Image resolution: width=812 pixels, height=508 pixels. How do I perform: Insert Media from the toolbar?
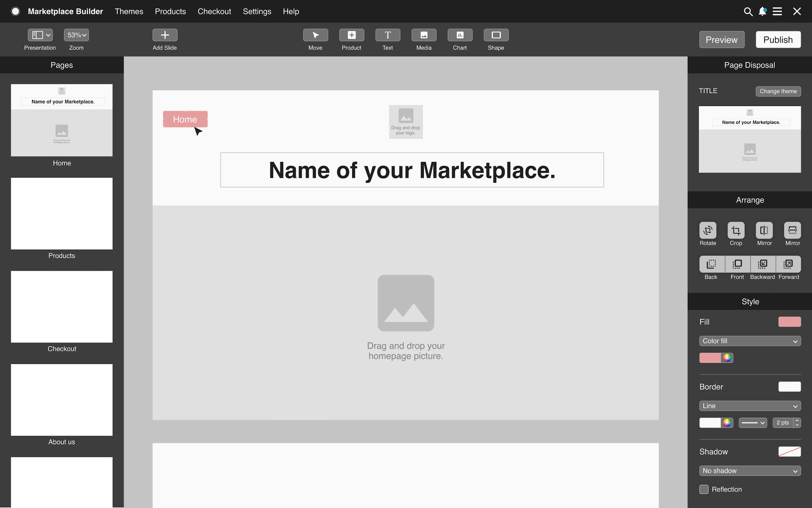423,35
